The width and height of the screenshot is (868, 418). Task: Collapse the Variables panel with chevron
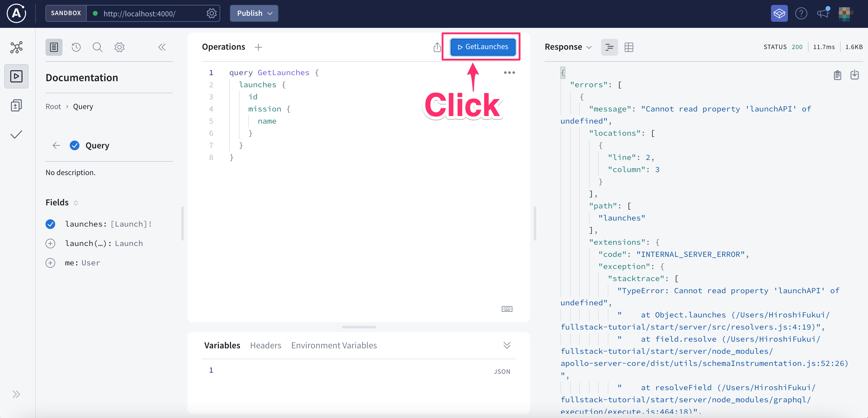coord(507,345)
